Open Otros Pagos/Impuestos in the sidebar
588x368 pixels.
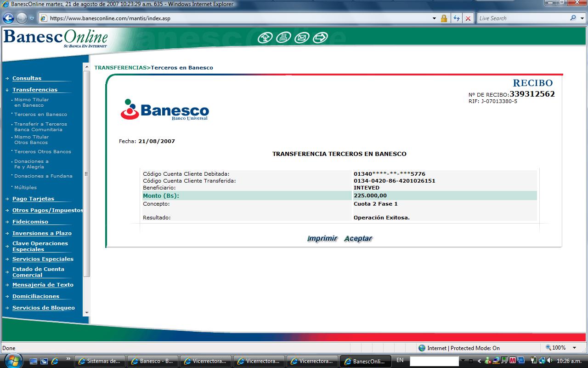(48, 210)
